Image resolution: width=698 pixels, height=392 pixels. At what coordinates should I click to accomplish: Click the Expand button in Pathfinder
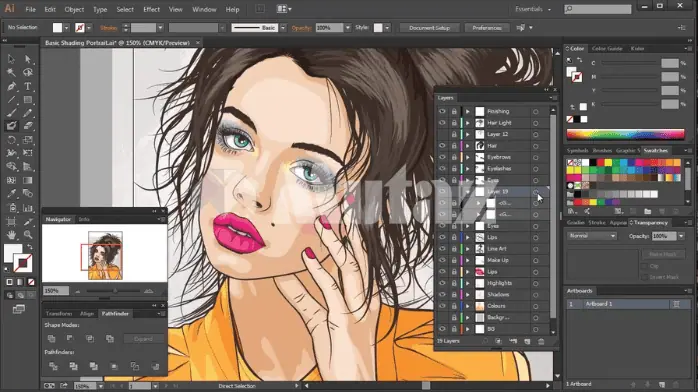143,339
